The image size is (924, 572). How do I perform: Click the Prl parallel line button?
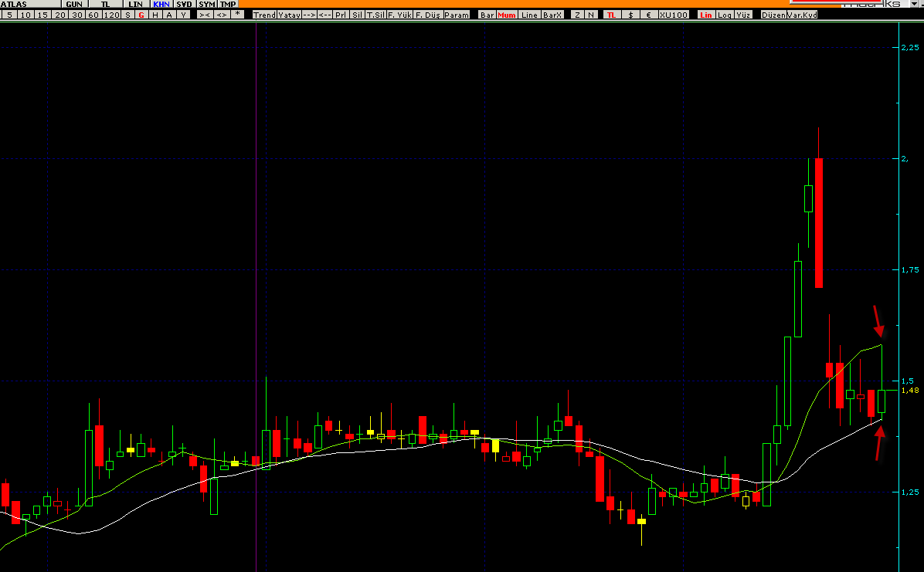tap(341, 15)
